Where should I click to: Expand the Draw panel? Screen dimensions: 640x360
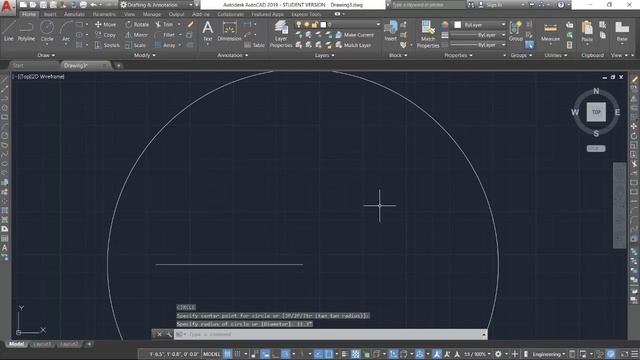point(46,55)
